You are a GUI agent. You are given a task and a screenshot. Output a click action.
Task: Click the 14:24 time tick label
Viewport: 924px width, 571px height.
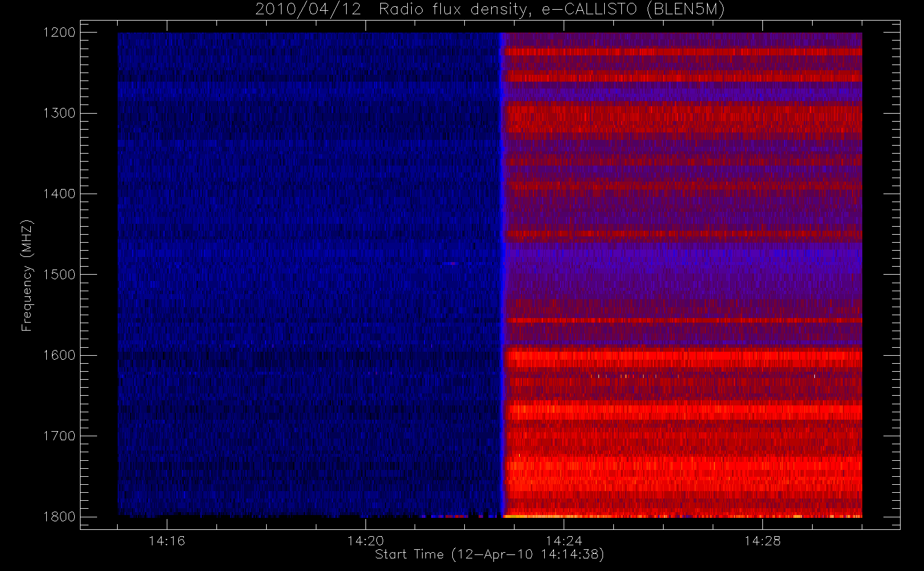pyautogui.click(x=564, y=541)
